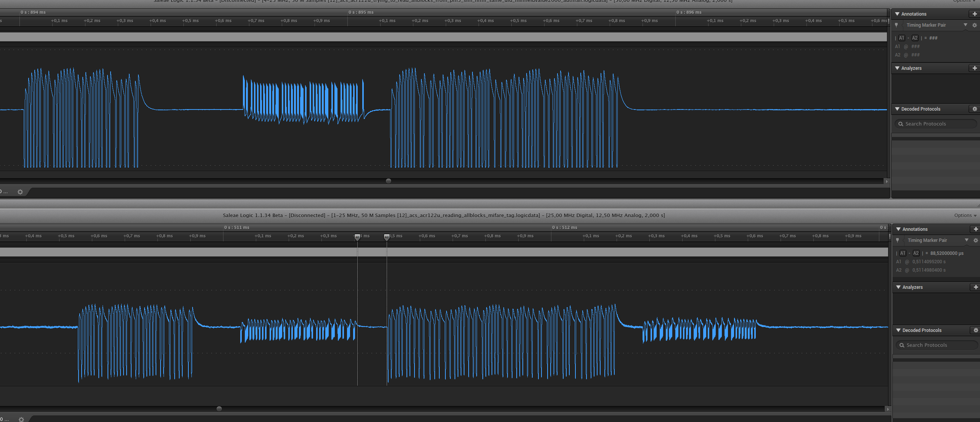
Task: Select the A2 timing marker on bottom timeline
Action: click(387, 237)
